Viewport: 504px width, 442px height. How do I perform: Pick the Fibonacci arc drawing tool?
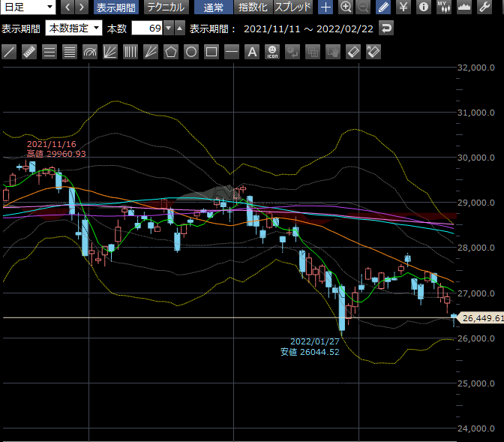point(90,52)
